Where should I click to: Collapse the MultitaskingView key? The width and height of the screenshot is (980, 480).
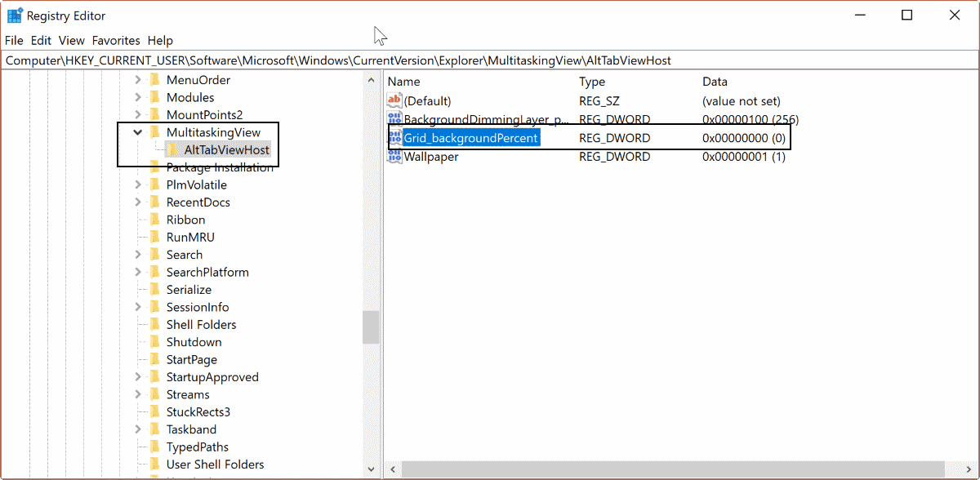tap(137, 132)
